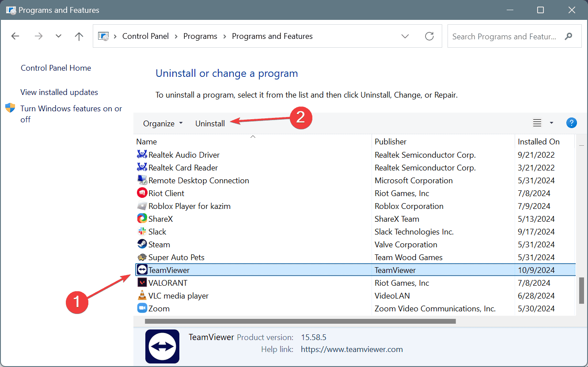Open the Organize dropdown menu
The width and height of the screenshot is (588, 367).
coord(163,124)
